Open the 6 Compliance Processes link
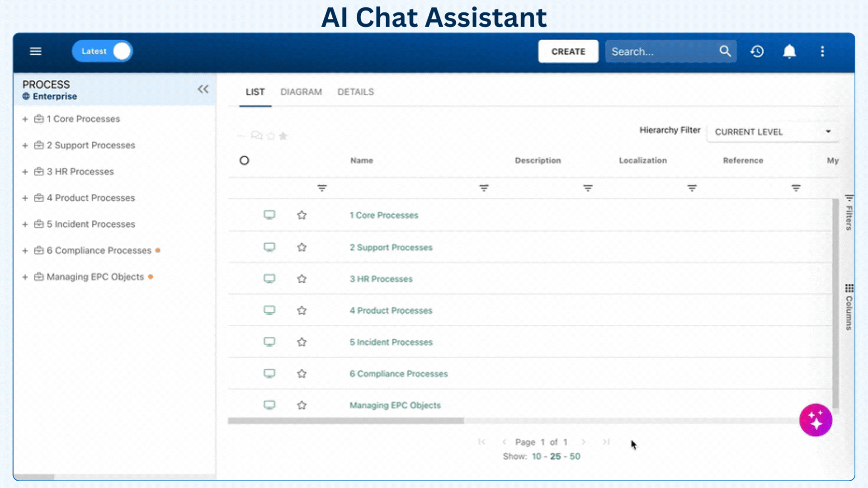 point(398,374)
